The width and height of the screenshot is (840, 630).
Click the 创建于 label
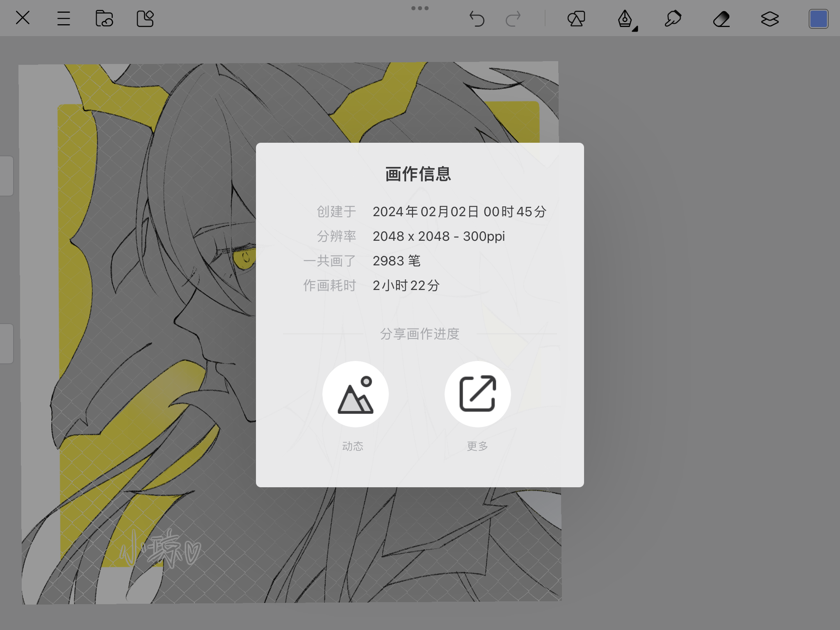(336, 212)
